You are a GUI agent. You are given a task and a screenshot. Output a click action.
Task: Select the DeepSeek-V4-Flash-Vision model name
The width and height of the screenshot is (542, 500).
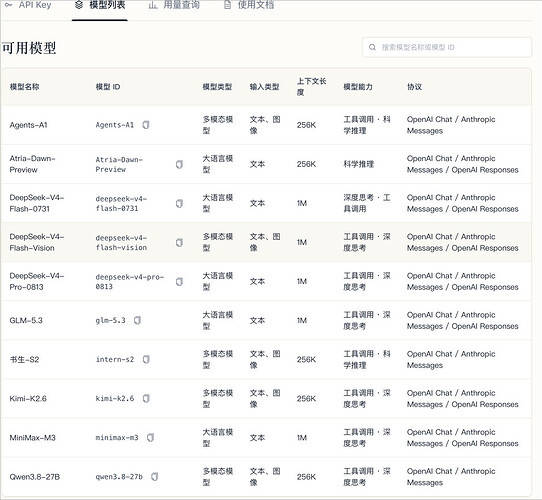coord(37,242)
